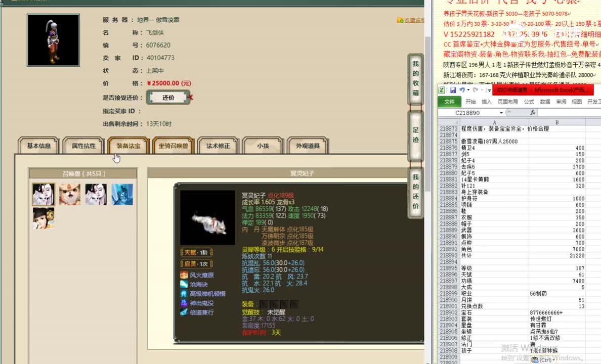
Task: Click the 召唤兽（共5只）panel header
Action: tap(83, 173)
